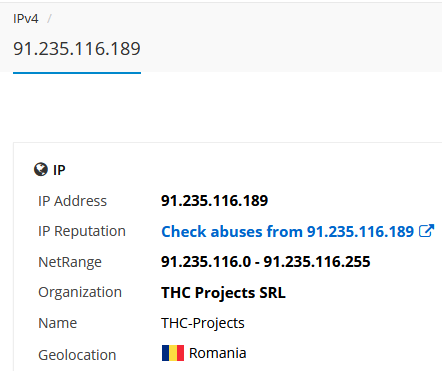Select NetRange value 91.235.116.0 - 91.235.116.255
The width and height of the screenshot is (442, 371).
pyautogui.click(x=266, y=262)
